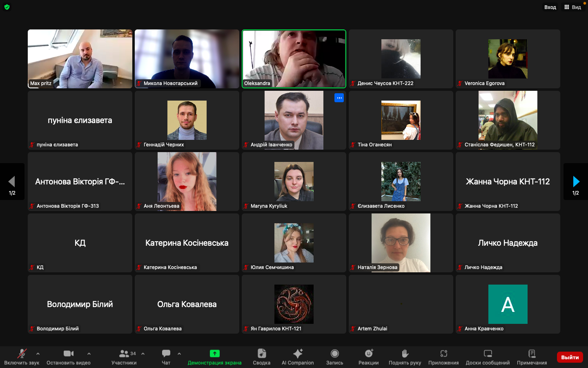Click the Вход sign-in button
The height and width of the screenshot is (368, 588).
coord(550,7)
